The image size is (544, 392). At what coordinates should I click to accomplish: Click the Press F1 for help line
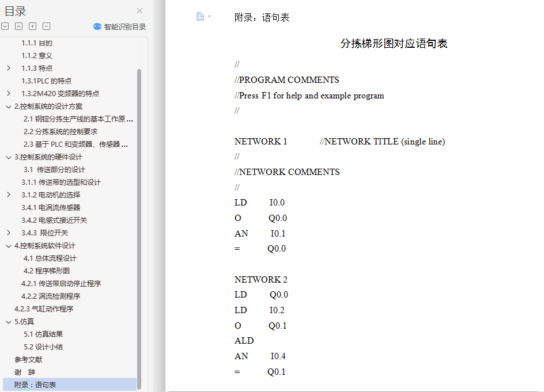(x=309, y=96)
